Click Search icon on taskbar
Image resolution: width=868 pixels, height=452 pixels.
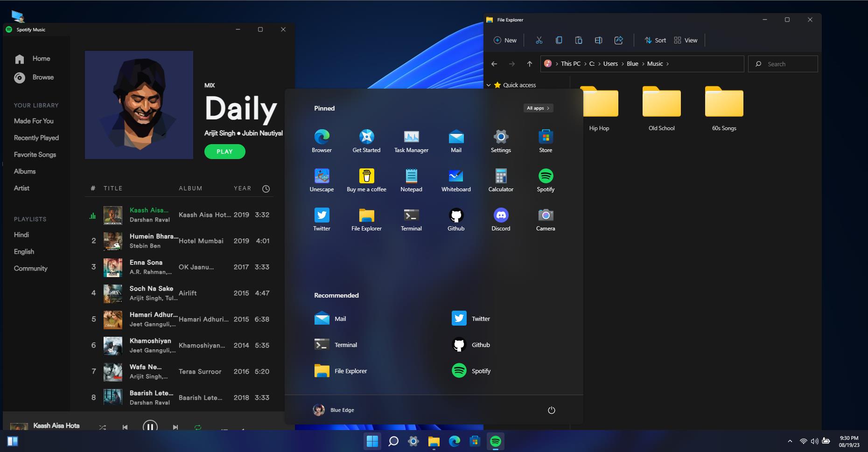pos(393,441)
